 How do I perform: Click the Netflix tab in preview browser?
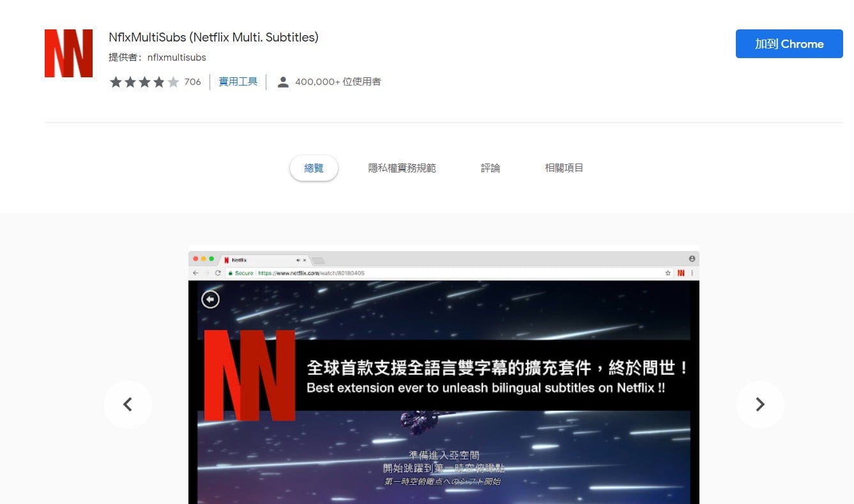[x=265, y=260]
